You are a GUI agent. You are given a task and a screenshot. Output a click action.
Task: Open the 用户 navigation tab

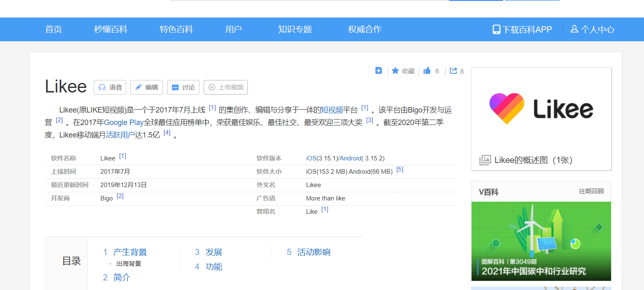click(234, 29)
